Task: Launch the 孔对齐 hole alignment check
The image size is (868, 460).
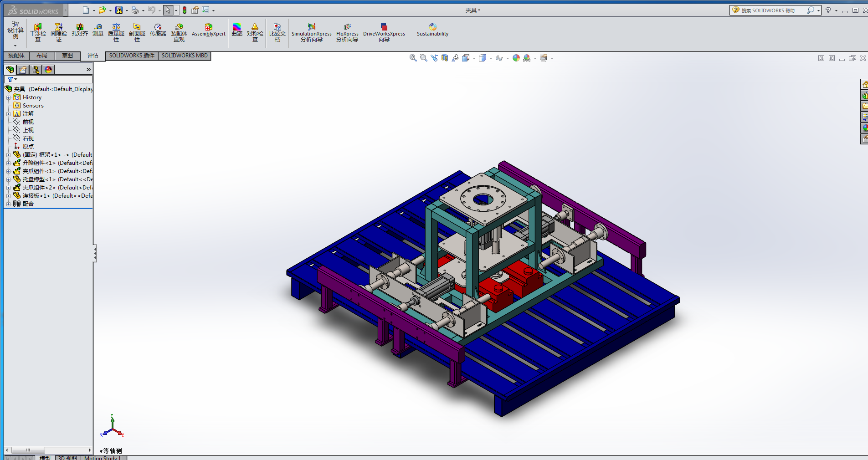Action: click(x=79, y=30)
